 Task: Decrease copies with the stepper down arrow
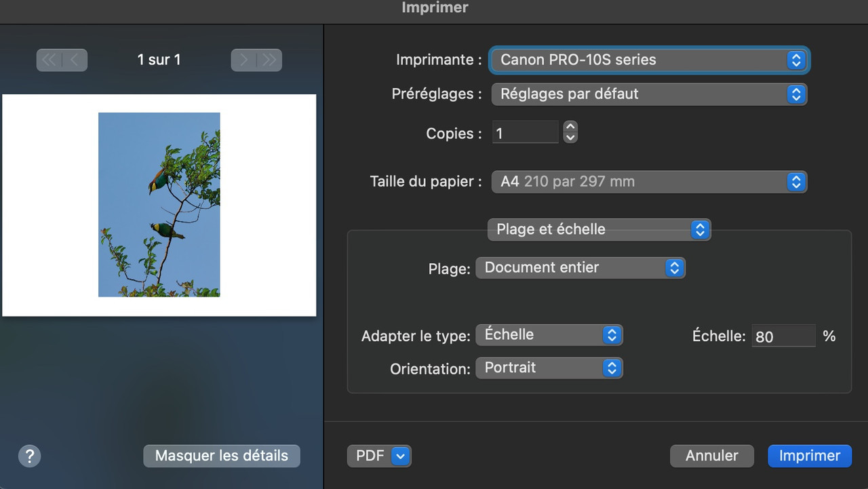pos(570,138)
